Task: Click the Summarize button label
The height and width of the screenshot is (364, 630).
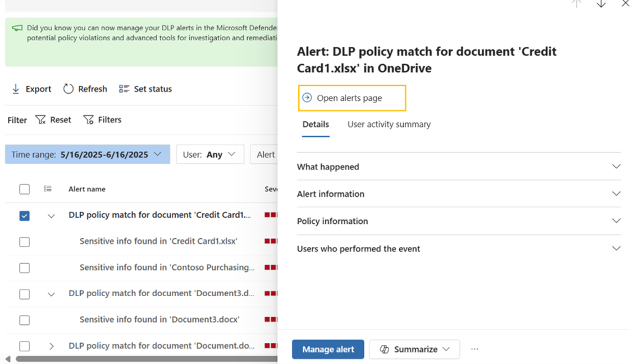Action: coord(416,349)
